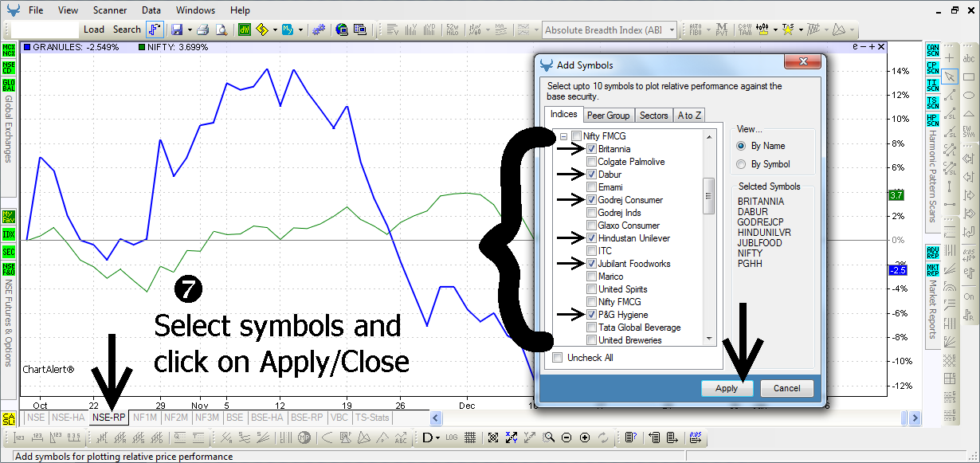Click the CA SLI yellow icon

coord(9,418)
